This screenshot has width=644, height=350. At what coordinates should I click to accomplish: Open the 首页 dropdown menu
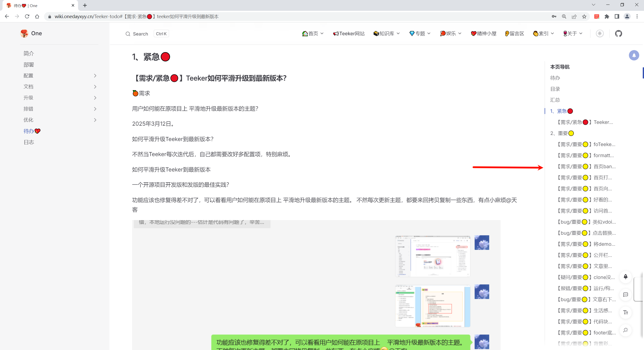[313, 33]
